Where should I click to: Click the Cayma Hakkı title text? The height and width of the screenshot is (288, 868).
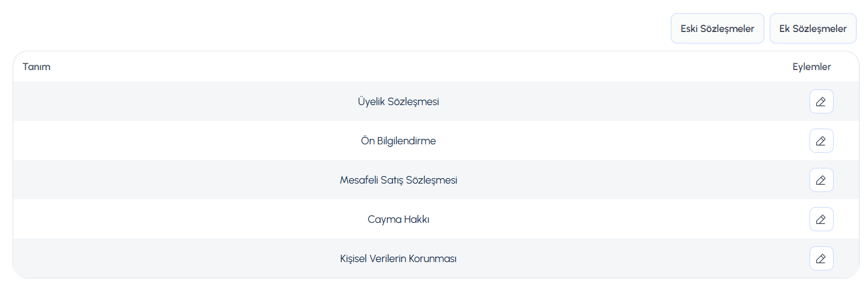click(398, 219)
